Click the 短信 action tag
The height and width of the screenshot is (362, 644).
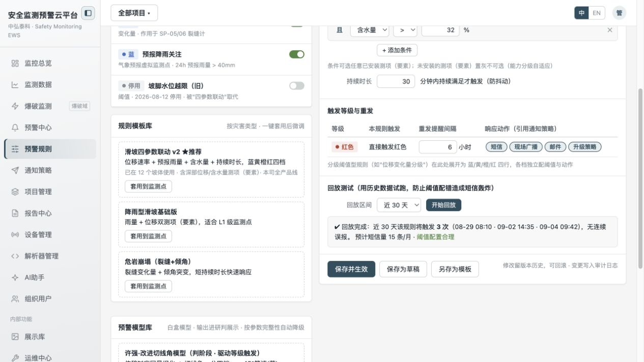click(496, 147)
